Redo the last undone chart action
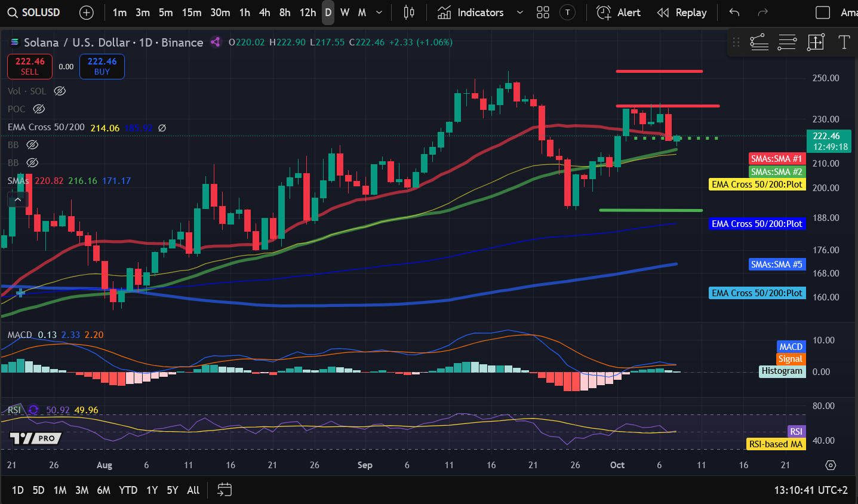This screenshot has height=504, width=858. pyautogui.click(x=762, y=13)
